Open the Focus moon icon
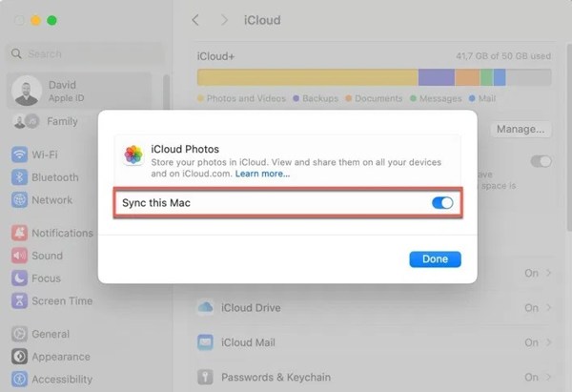The height and width of the screenshot is (392, 572). [20, 279]
